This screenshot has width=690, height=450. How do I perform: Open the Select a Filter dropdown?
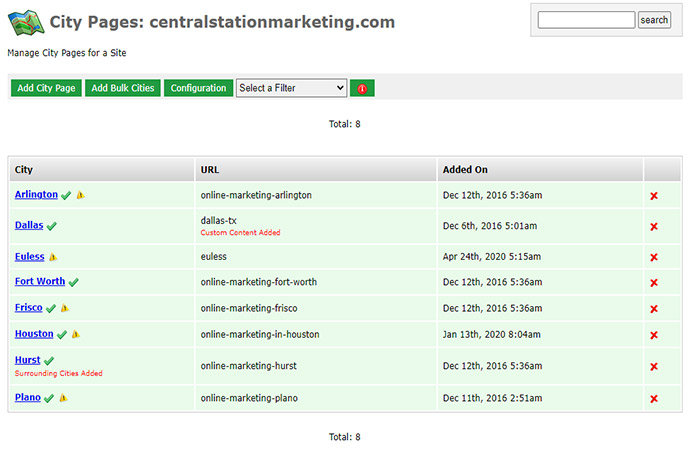tap(291, 88)
